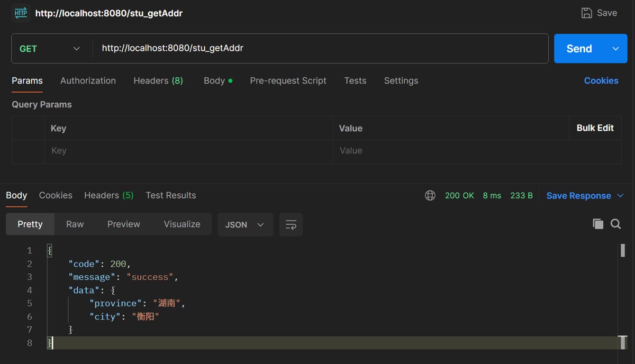Switch response view to Preview
Viewport: 635px width, 364px height.
tap(123, 224)
